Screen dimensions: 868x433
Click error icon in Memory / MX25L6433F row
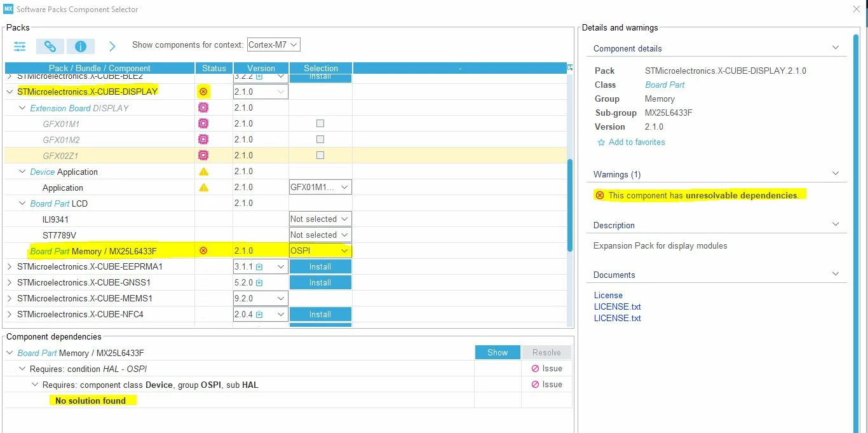[x=203, y=251]
